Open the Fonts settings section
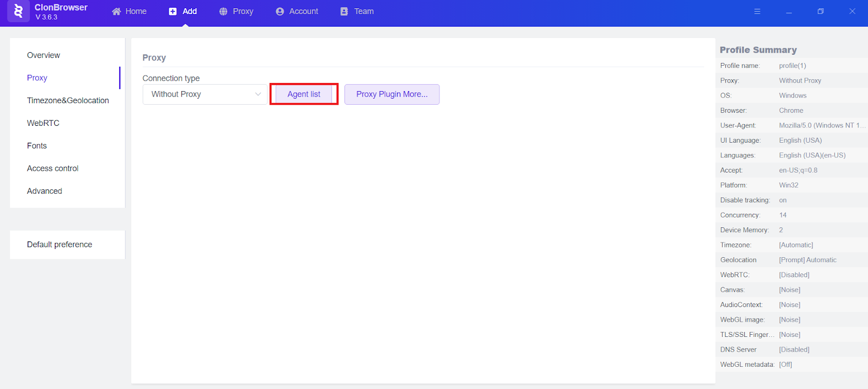 37,146
